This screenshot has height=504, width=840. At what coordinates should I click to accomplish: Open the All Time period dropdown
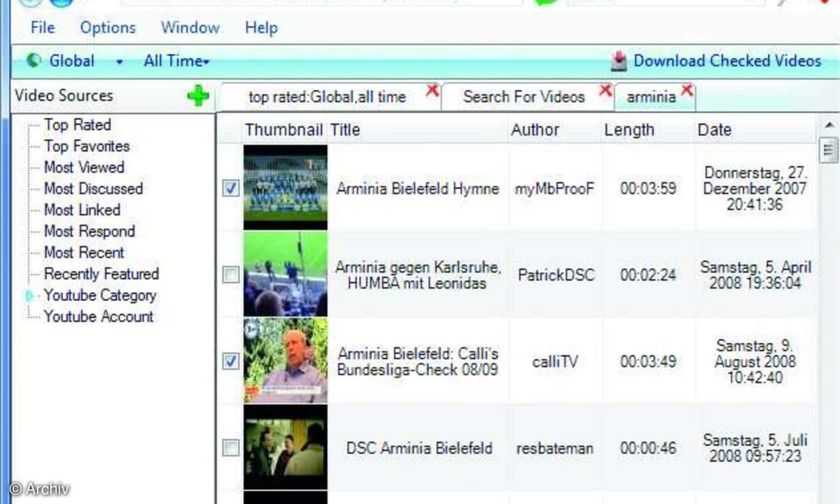pyautogui.click(x=176, y=61)
